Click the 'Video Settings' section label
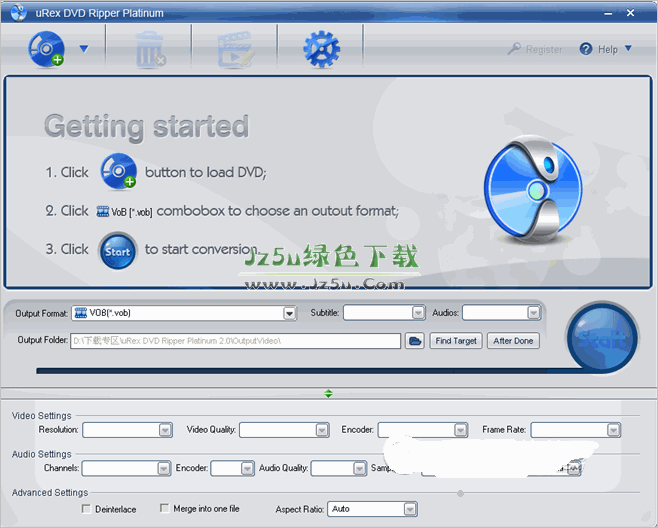Image resolution: width=658 pixels, height=528 pixels. point(42,416)
